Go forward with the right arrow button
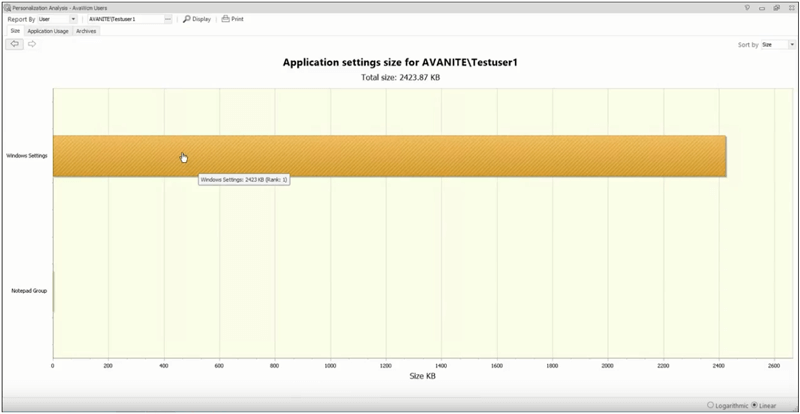The image size is (800, 414). (32, 44)
